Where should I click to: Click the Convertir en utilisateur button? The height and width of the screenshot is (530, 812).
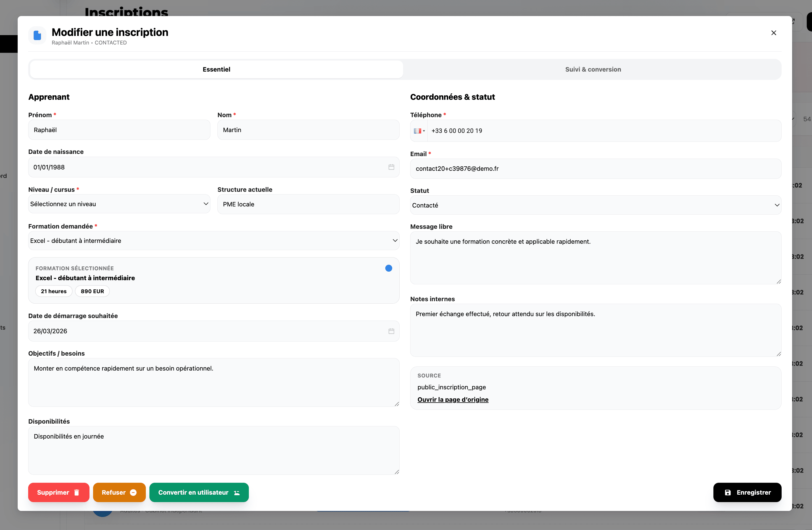point(199,492)
